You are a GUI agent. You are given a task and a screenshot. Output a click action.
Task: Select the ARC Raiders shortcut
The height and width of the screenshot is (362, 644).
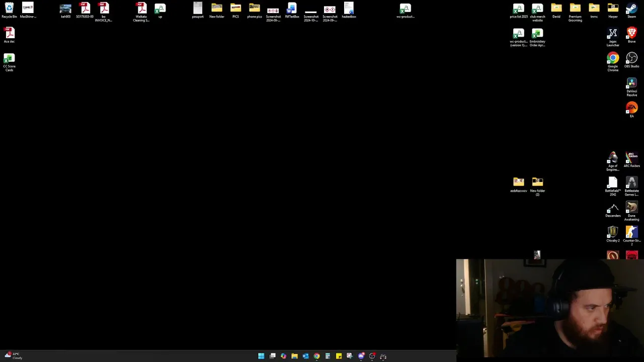632,160
